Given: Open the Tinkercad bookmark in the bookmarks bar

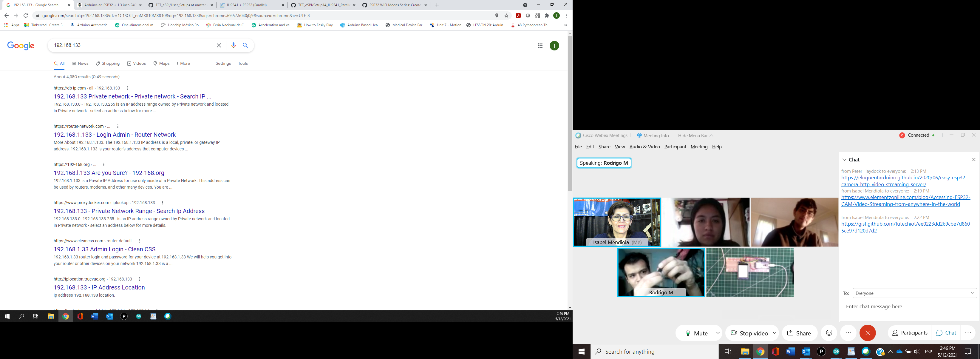Looking at the screenshot, I should coord(44,25).
